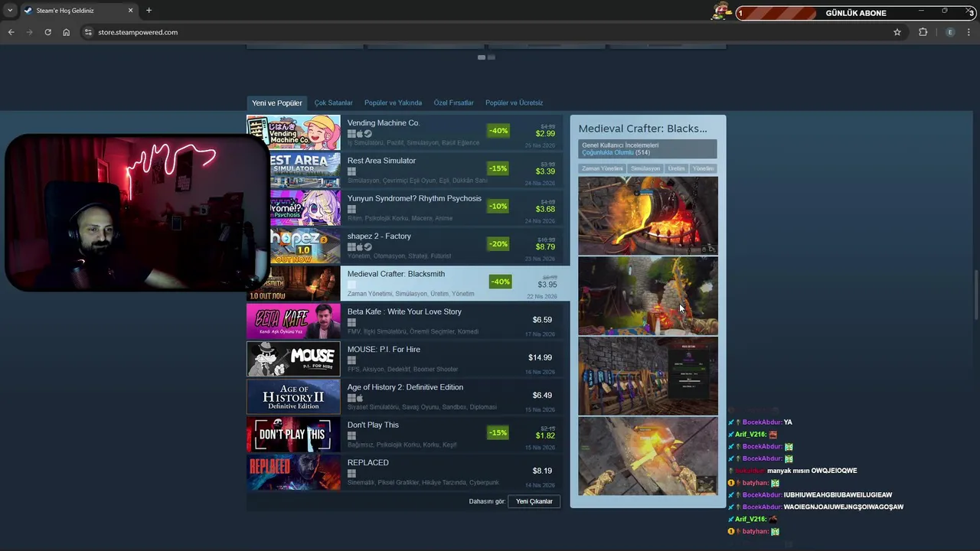This screenshot has width=980, height=551.
Task: Click the Üretim tag in preview panel
Action: [677, 168]
